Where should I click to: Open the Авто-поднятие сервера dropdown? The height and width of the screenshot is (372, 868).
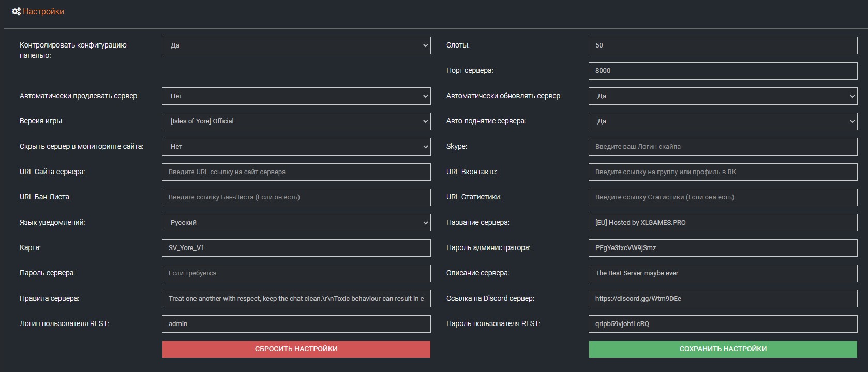point(723,121)
